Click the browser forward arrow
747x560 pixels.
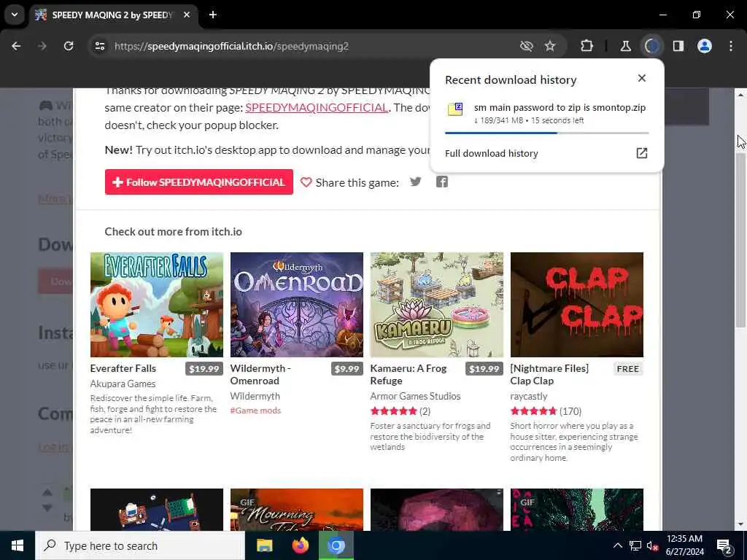[42, 46]
